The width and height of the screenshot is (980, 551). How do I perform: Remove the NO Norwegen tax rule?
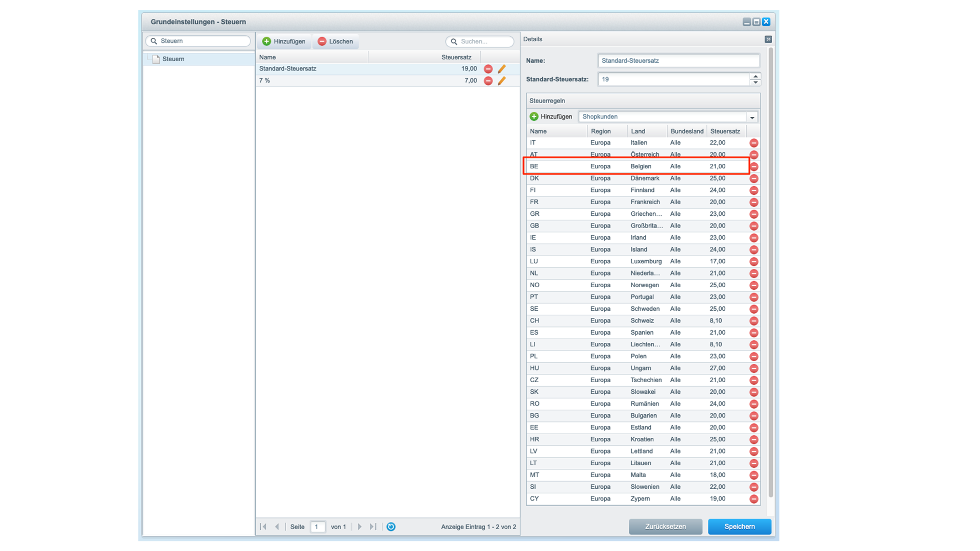coord(753,285)
